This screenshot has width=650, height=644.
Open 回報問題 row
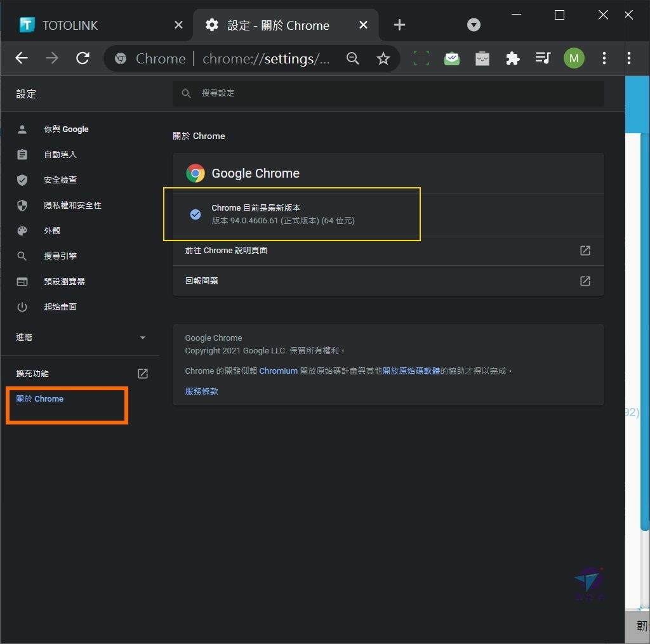click(x=388, y=281)
